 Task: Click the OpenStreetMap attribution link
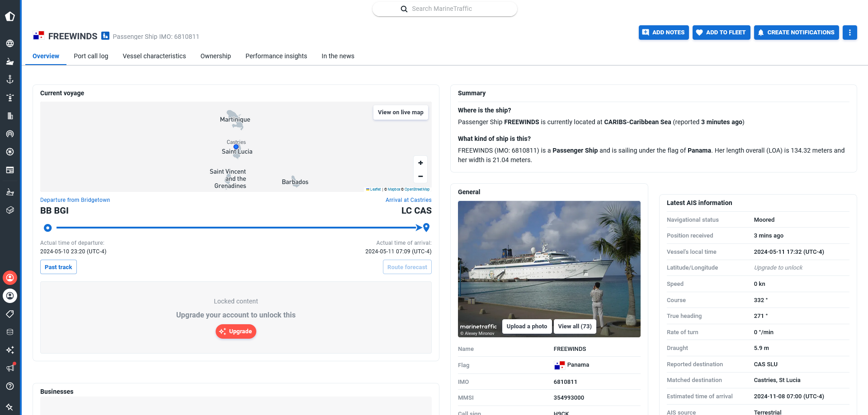point(417,190)
